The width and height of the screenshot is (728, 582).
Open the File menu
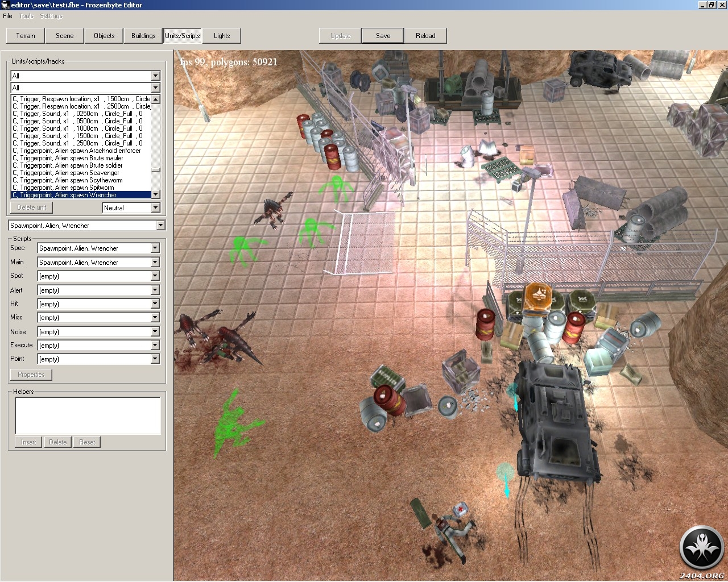[x=7, y=16]
